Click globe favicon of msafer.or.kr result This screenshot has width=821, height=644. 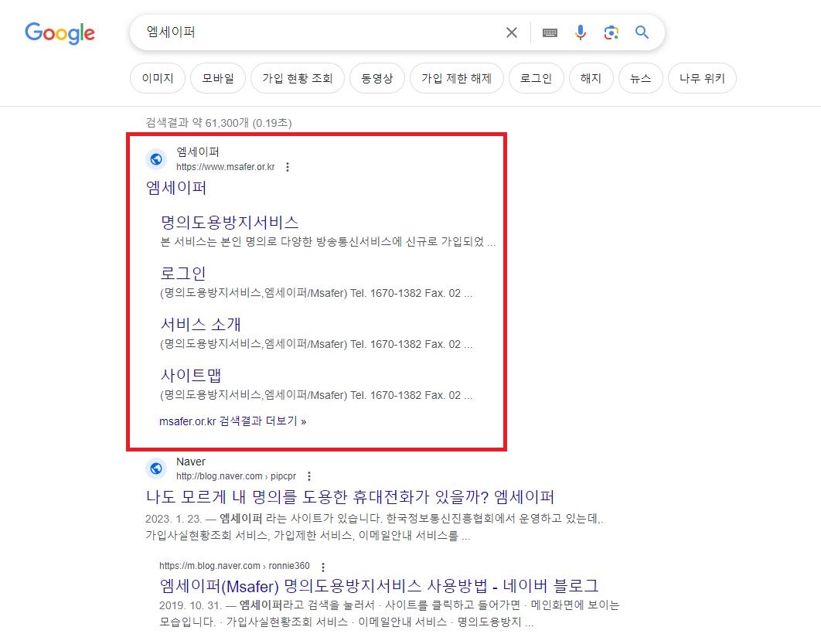(156, 158)
